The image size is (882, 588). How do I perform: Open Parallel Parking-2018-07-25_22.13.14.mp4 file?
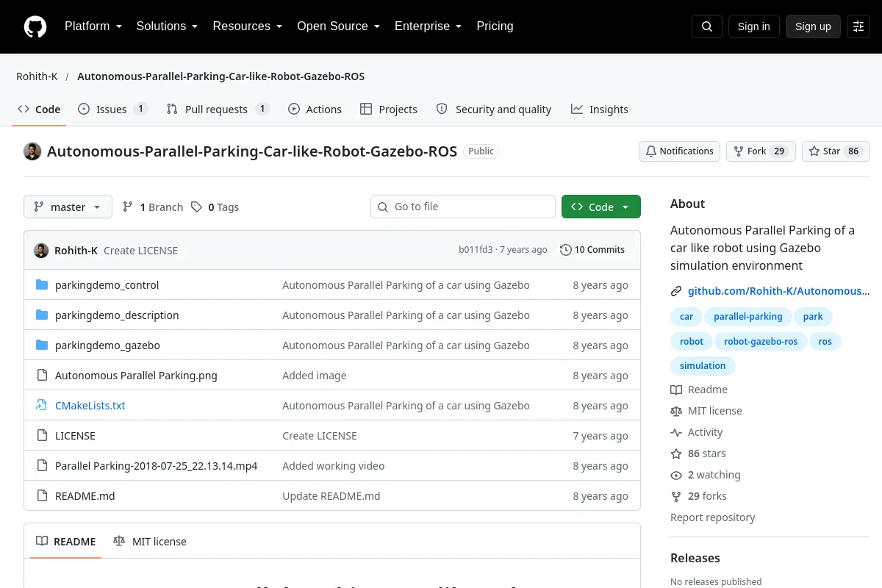pyautogui.click(x=157, y=466)
